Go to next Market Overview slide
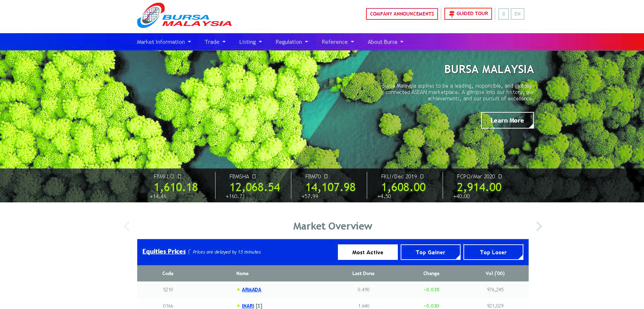 coord(539,226)
